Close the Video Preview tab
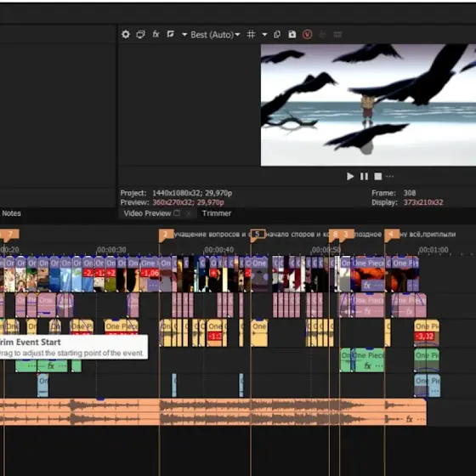 click(x=189, y=213)
